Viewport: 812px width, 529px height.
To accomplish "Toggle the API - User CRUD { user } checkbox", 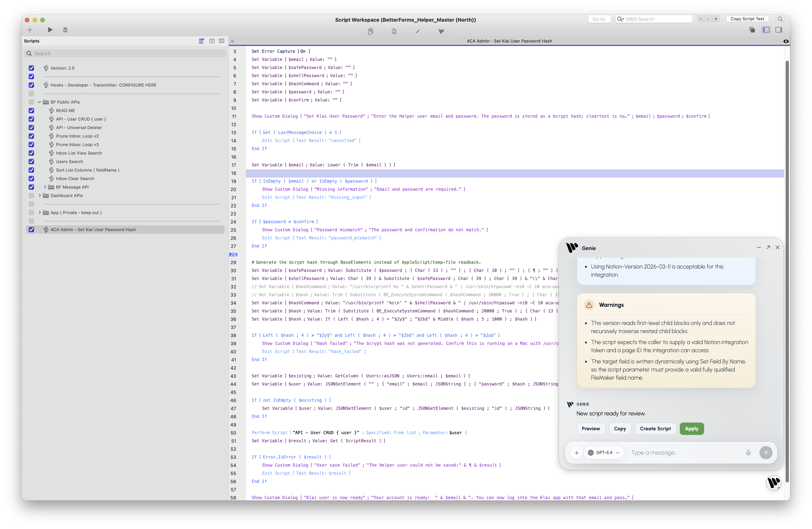I will [x=31, y=119].
